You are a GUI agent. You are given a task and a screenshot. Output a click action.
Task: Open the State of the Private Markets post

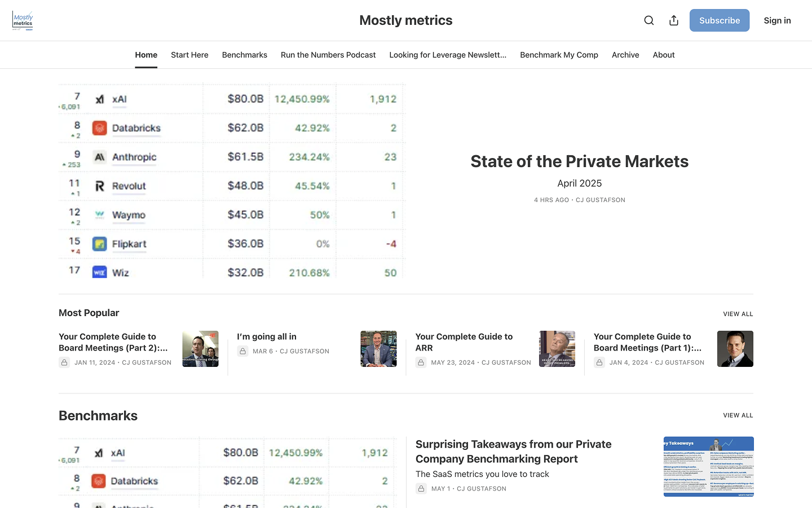coord(580,161)
